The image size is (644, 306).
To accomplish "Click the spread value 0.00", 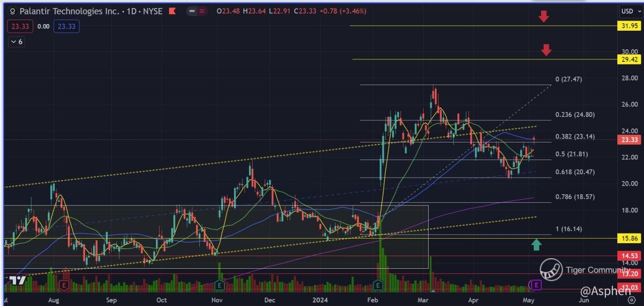I will (x=43, y=26).
